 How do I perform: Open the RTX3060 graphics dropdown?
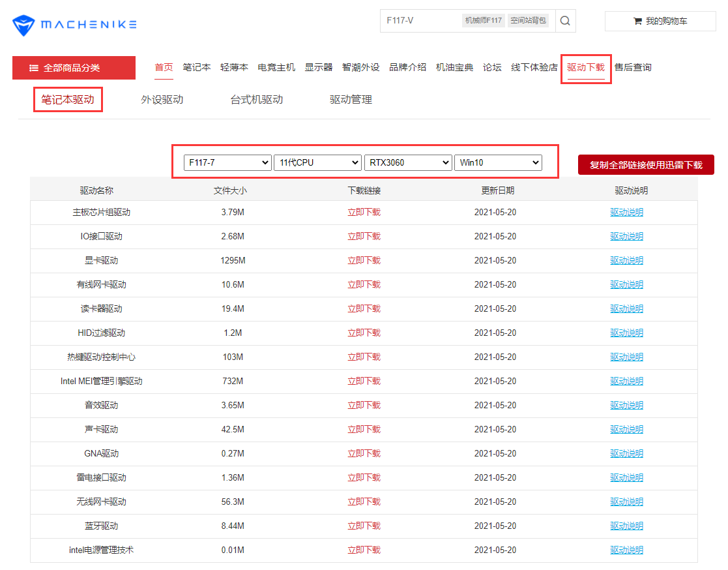[408, 162]
